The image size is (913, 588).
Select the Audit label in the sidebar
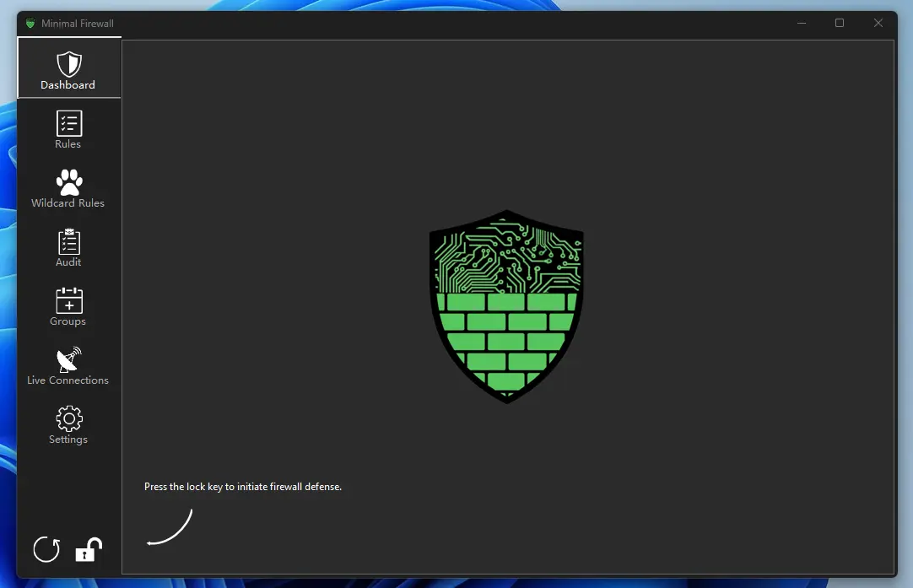tap(68, 262)
